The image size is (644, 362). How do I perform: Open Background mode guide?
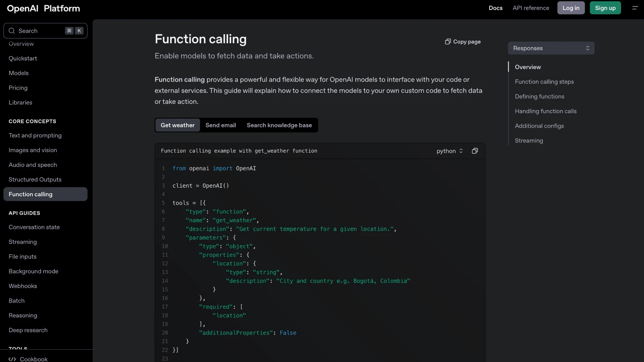(x=33, y=271)
